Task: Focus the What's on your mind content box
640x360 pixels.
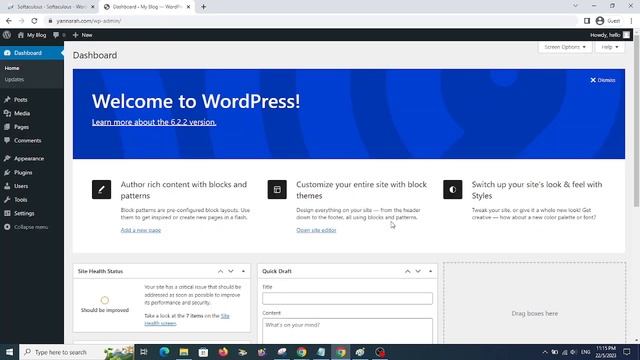Action: tap(347, 331)
